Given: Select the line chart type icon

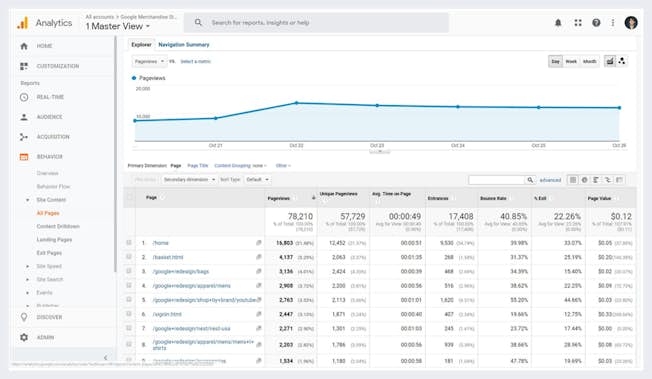Looking at the screenshot, I should click(610, 61).
